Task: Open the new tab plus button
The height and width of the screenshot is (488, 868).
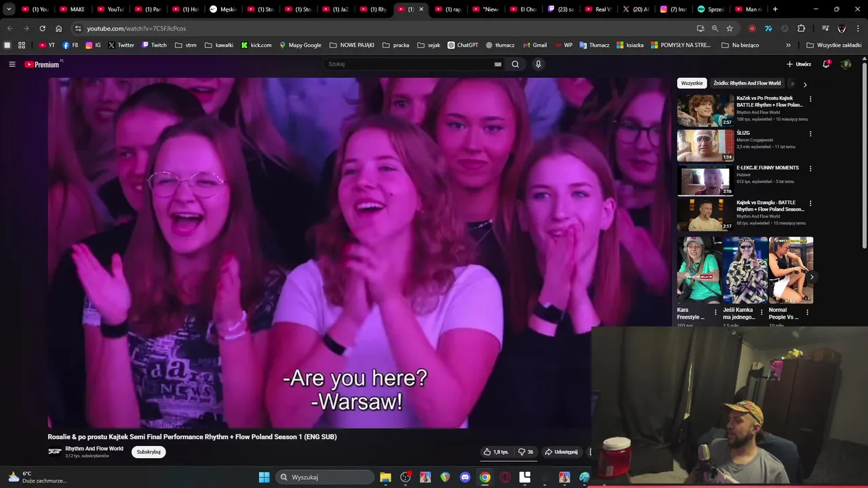Action: click(x=775, y=9)
